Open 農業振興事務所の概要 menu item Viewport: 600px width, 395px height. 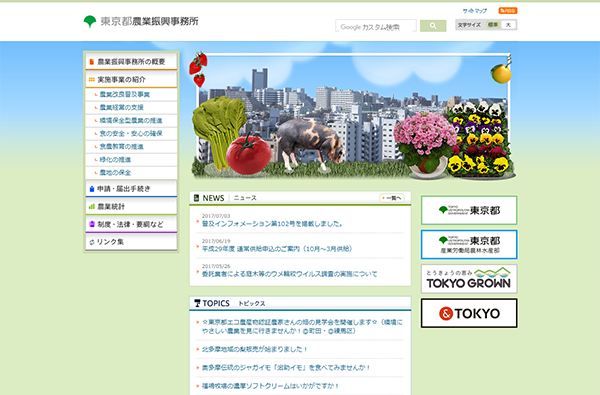pos(131,62)
